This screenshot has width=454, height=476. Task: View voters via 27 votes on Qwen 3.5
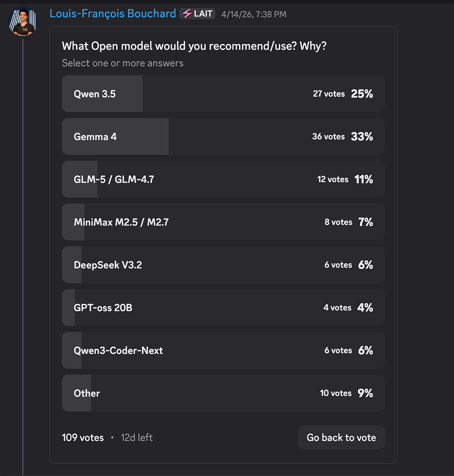[x=329, y=94]
